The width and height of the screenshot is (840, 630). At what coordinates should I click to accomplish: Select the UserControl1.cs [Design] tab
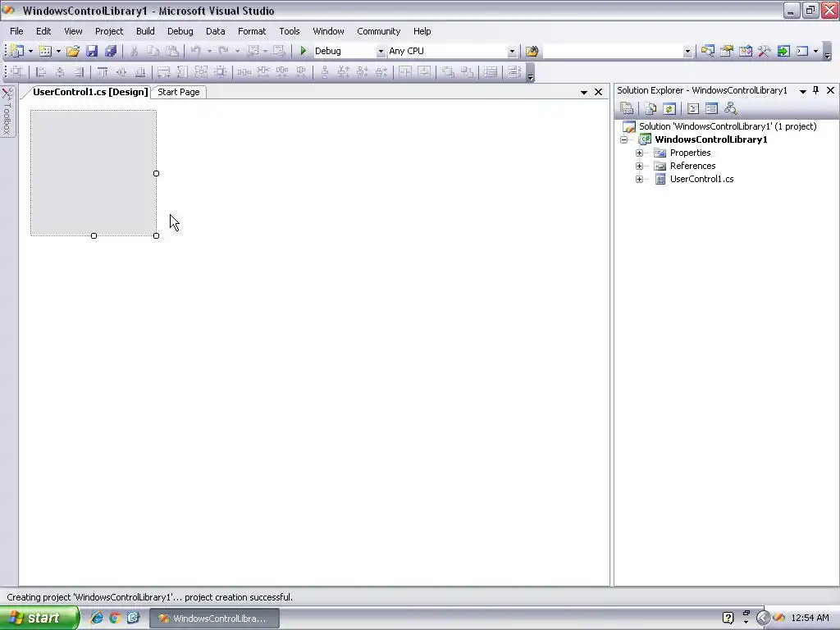click(x=90, y=92)
